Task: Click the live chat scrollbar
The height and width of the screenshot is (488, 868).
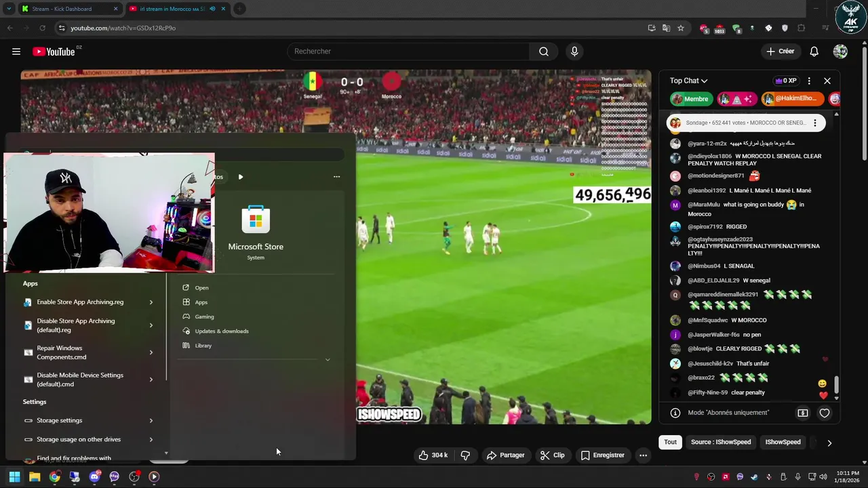Action: (x=836, y=384)
